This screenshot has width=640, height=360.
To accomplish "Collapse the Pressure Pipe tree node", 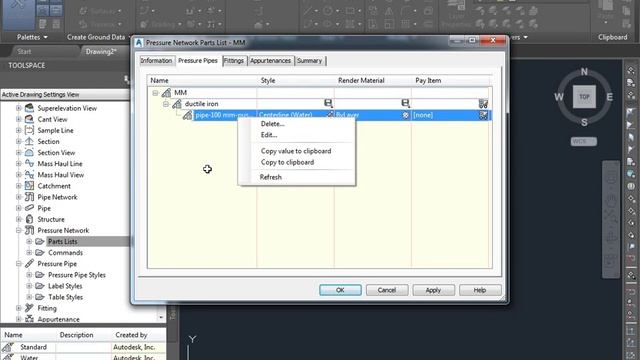I will pyautogui.click(x=19, y=264).
